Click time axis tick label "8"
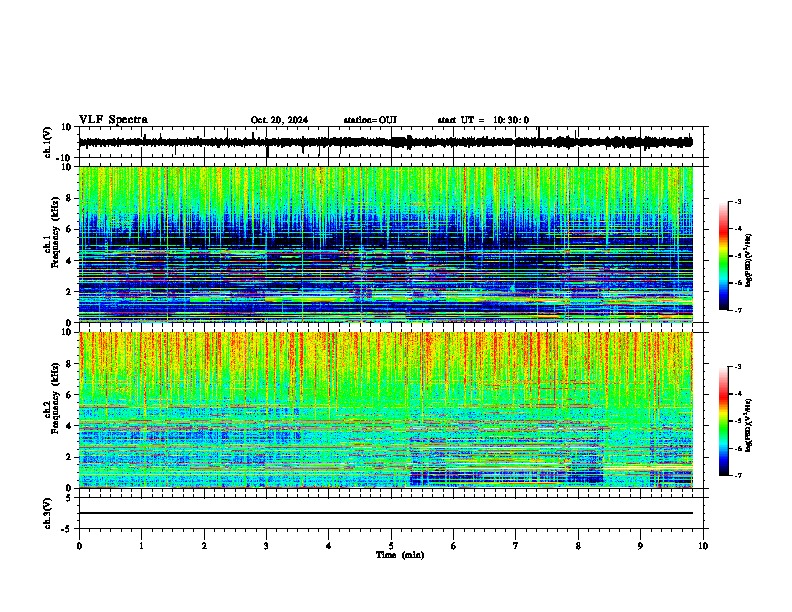792x612 pixels. [578, 546]
